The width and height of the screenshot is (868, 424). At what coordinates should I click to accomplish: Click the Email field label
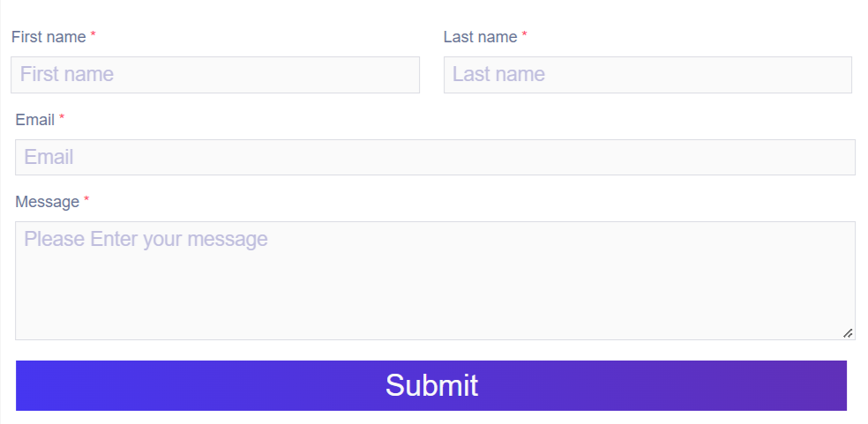35,120
